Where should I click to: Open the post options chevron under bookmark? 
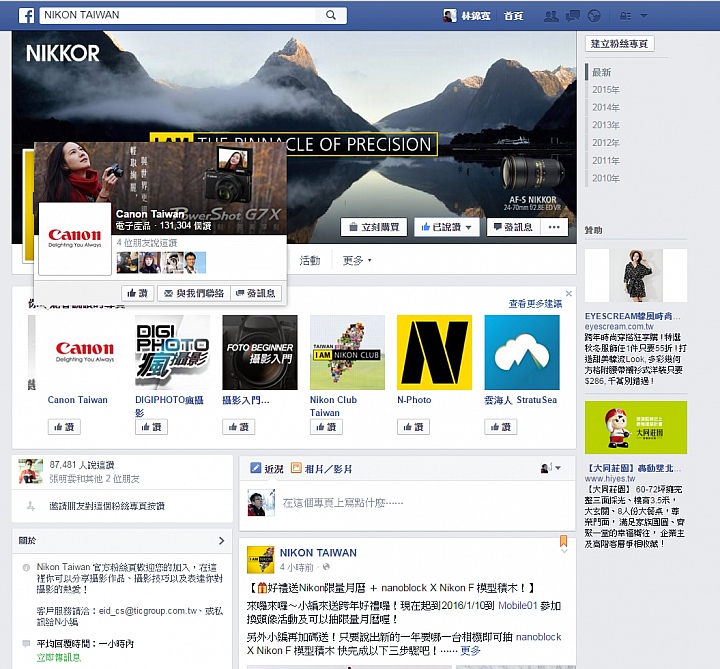coord(564,551)
